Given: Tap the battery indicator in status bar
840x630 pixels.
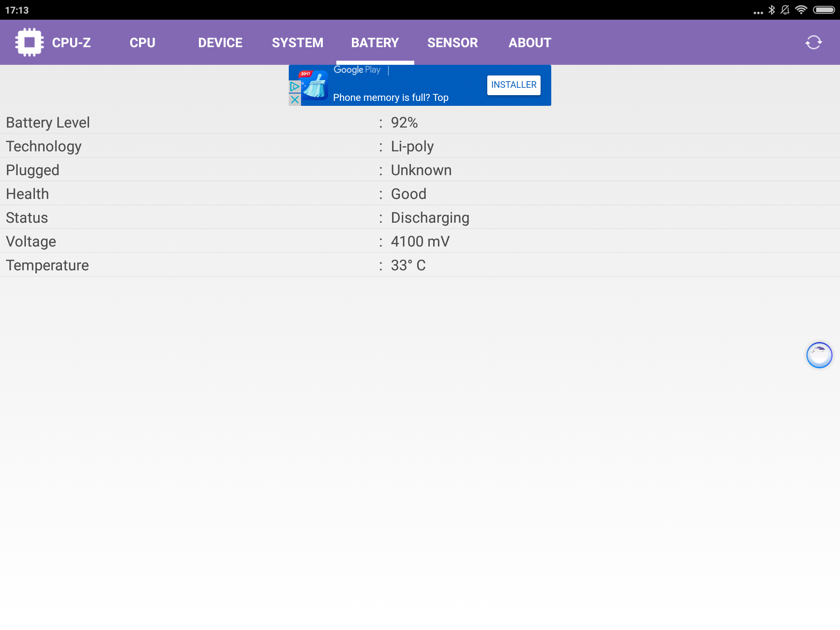Looking at the screenshot, I should coord(824,10).
